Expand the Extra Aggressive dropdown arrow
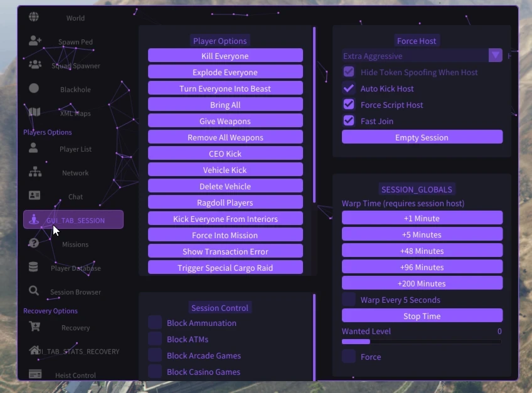This screenshot has height=393, width=532. pos(496,56)
